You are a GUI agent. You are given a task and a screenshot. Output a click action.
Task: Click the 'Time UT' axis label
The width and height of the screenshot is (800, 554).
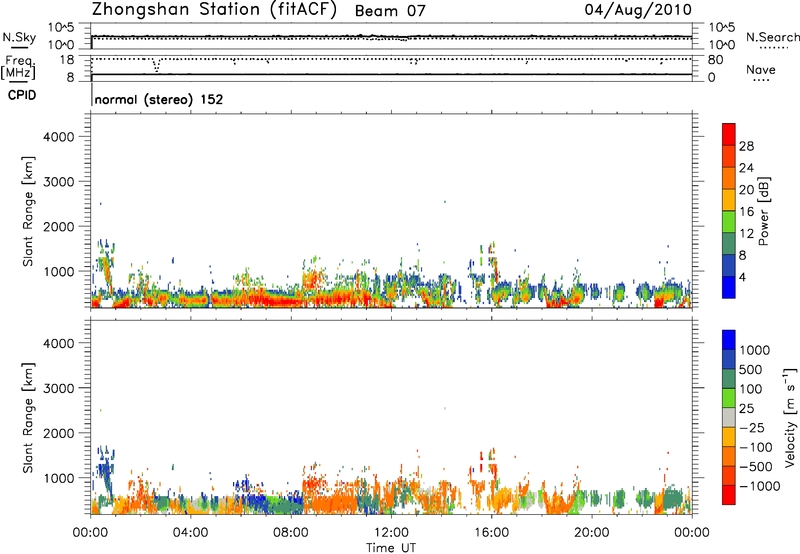391,548
